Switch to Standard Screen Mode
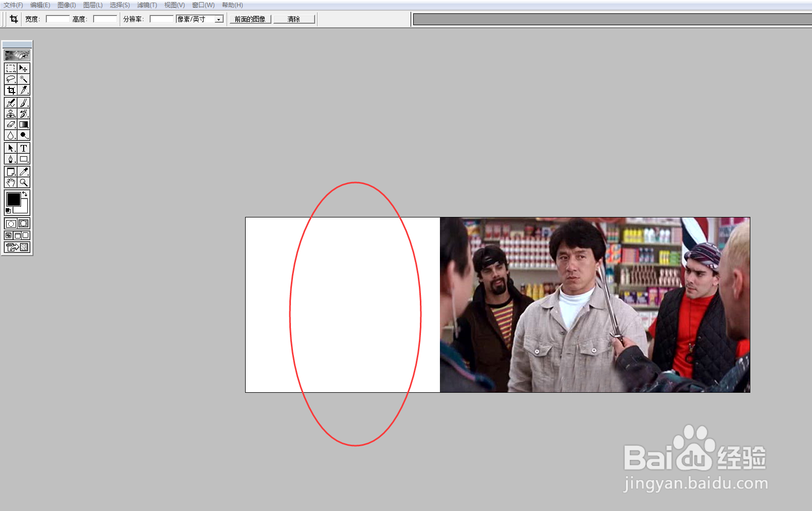 pos(9,235)
